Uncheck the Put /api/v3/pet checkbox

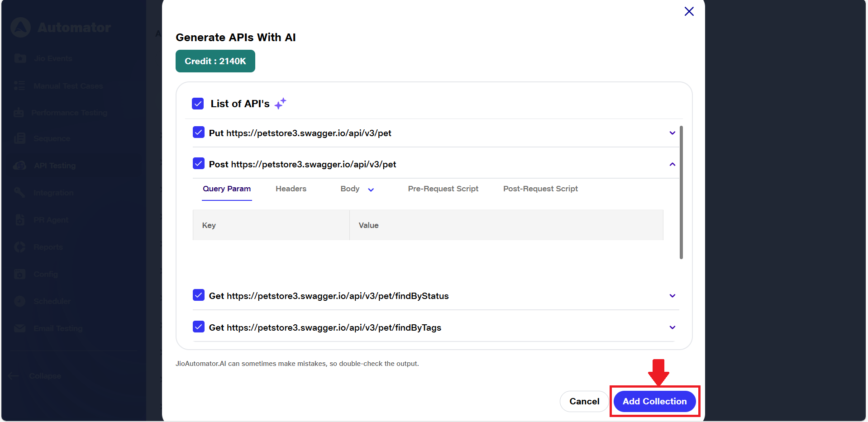198,133
